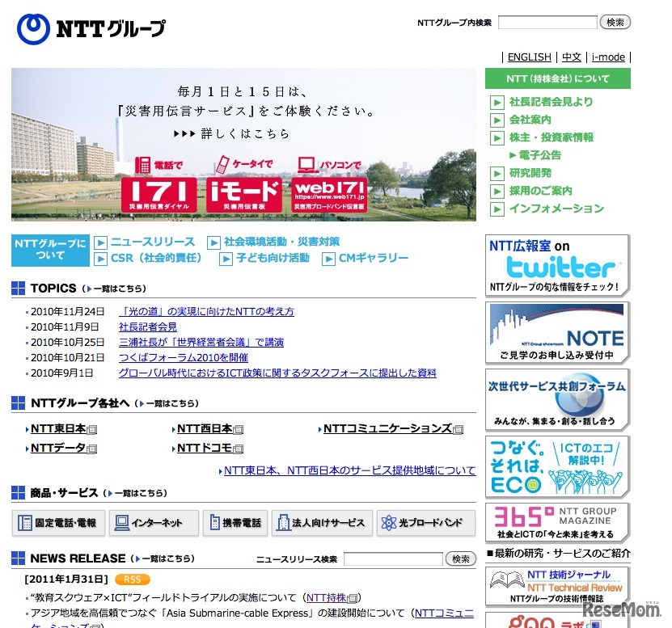Click the NTTグループ内検索 search field

(547, 22)
